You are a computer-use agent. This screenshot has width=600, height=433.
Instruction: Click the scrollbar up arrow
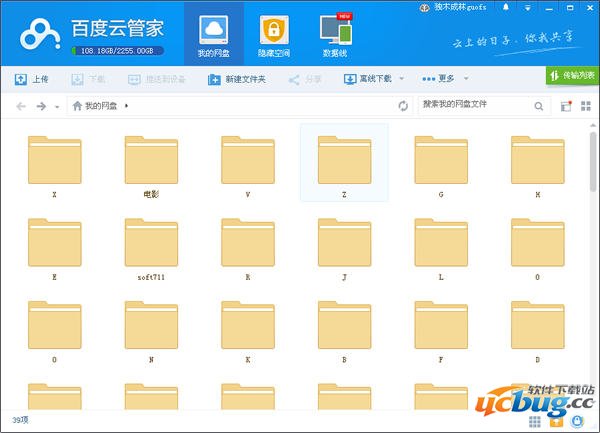tap(593, 125)
